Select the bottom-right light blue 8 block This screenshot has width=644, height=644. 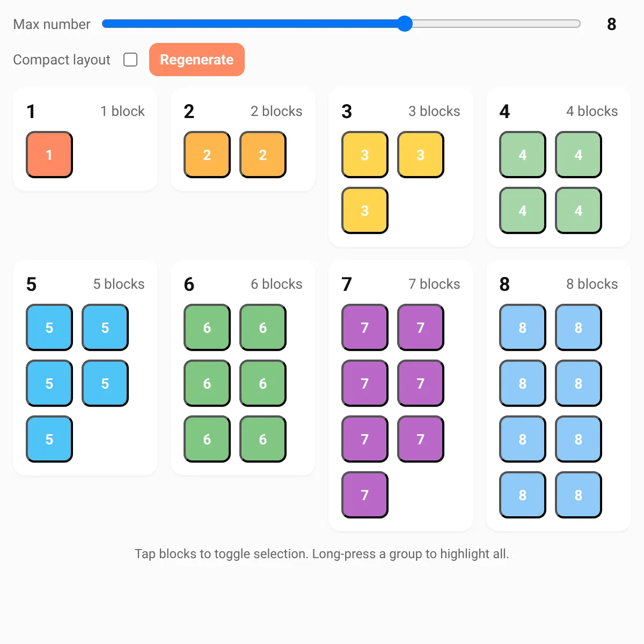[x=579, y=495]
